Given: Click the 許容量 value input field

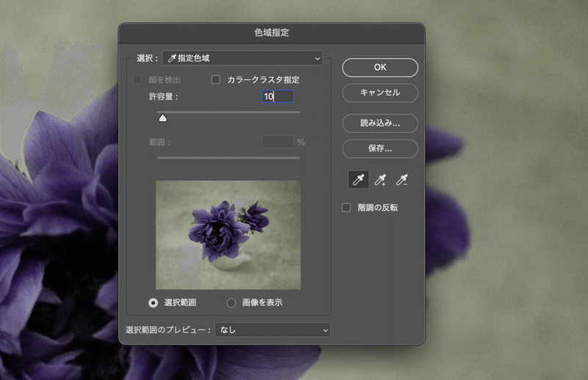Looking at the screenshot, I should pyautogui.click(x=278, y=96).
